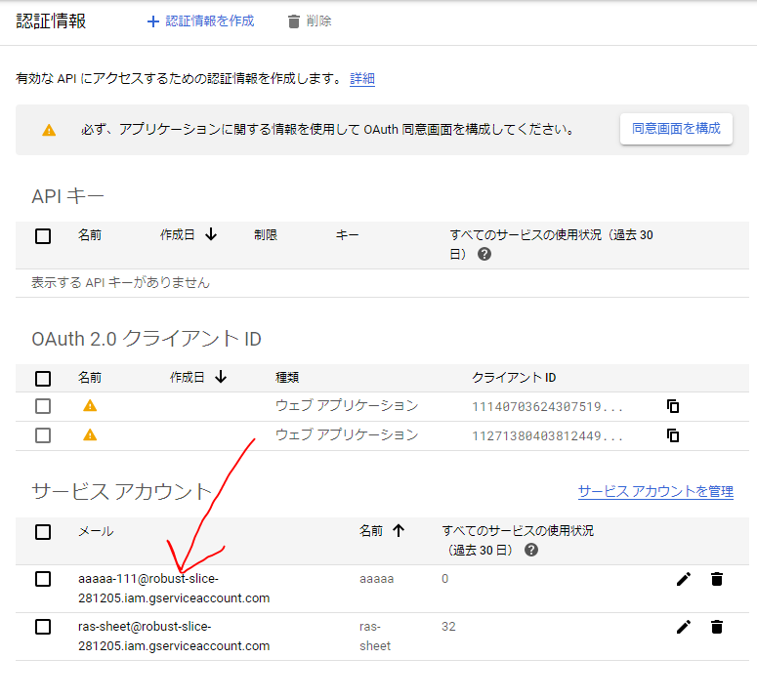Click the 削除 toolbar button
Viewport: 757px width, 700px height.
(x=309, y=21)
